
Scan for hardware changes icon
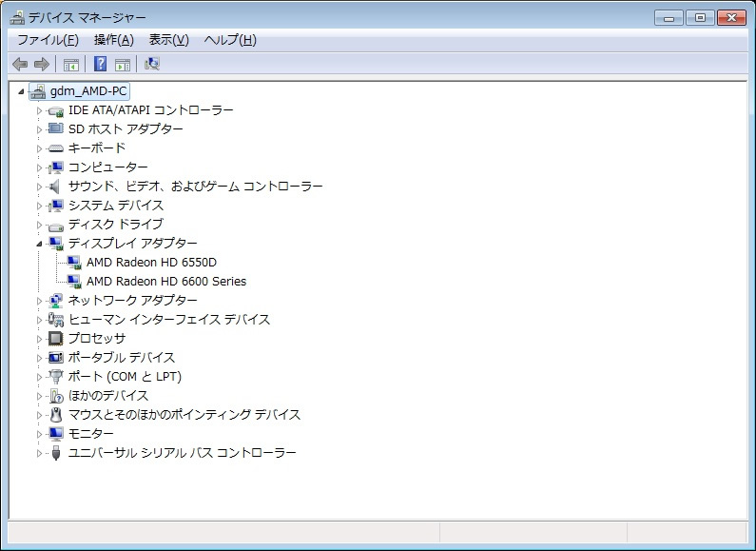pyautogui.click(x=152, y=64)
